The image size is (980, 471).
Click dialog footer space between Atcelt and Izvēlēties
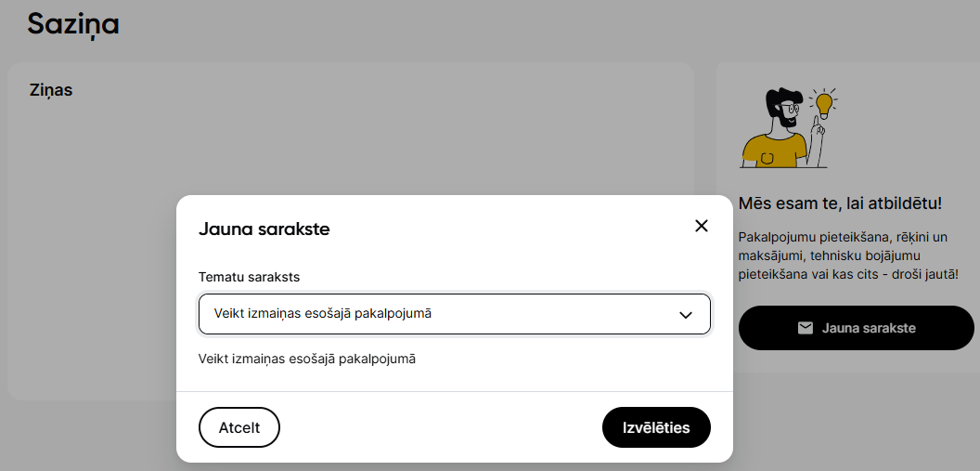(x=441, y=428)
